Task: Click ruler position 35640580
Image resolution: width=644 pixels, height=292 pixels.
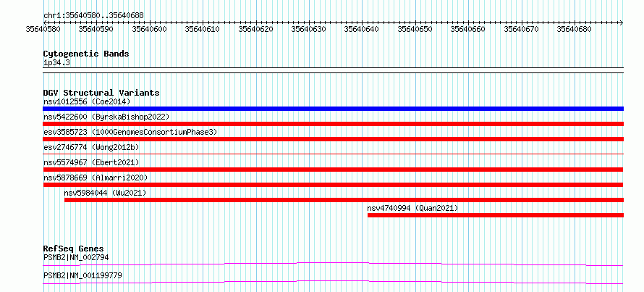Action: point(43,29)
